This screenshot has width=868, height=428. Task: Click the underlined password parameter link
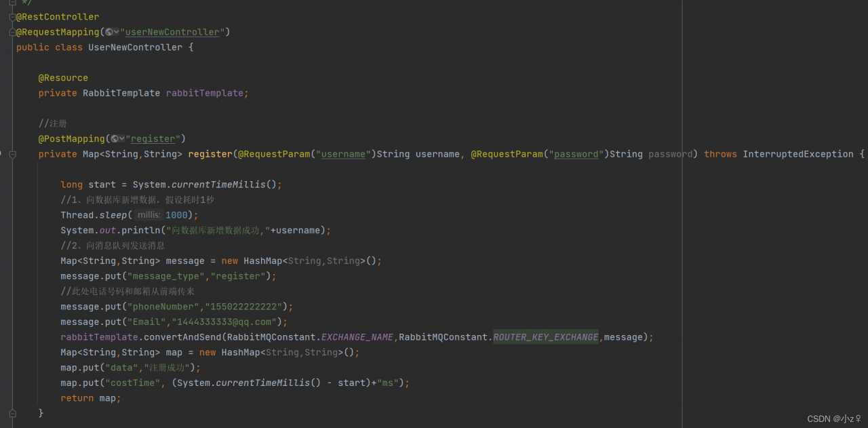[x=576, y=154]
